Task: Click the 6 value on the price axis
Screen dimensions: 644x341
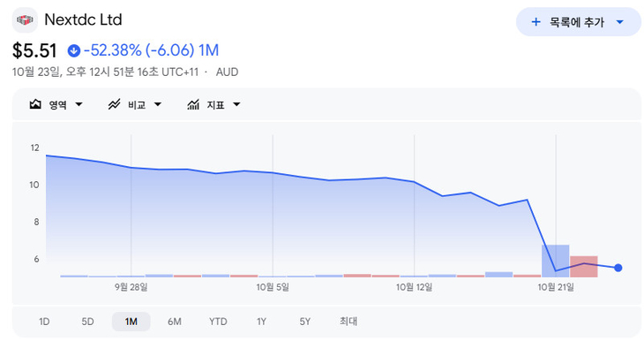Action: point(36,259)
